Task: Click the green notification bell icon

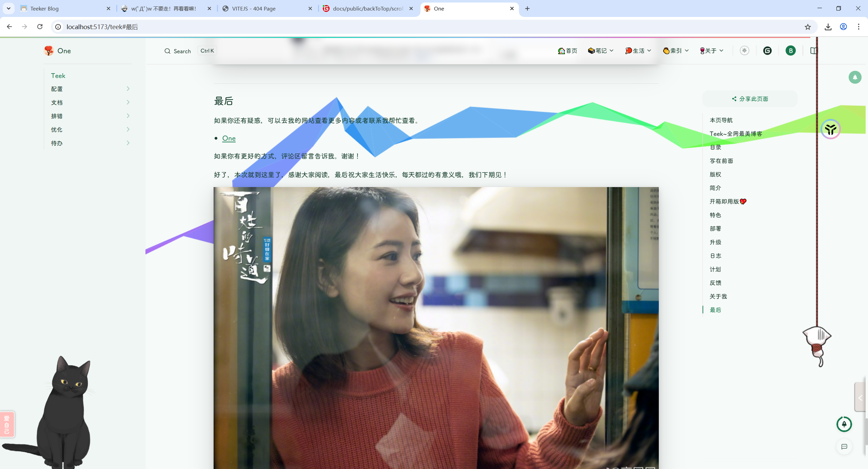Action: point(855,77)
